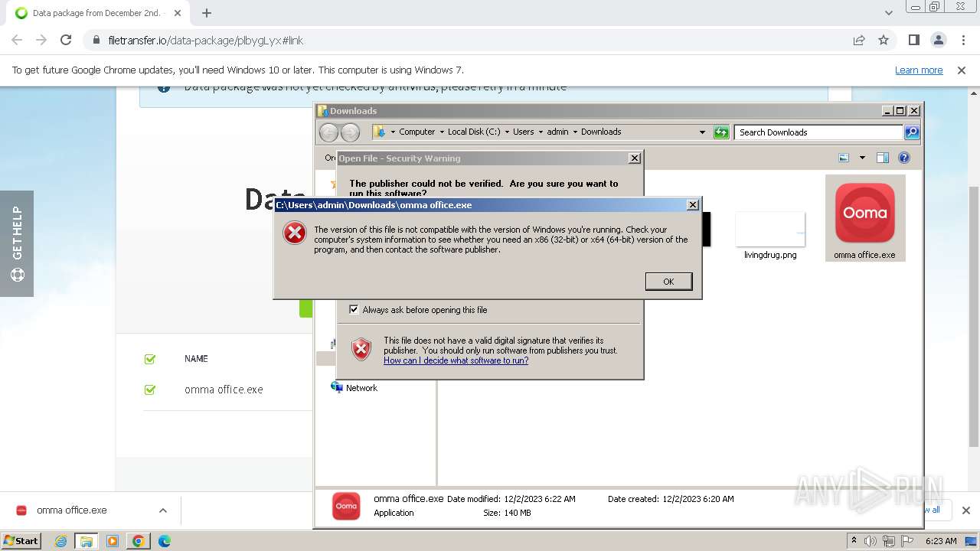Click the red error icon in the dialog

click(295, 233)
